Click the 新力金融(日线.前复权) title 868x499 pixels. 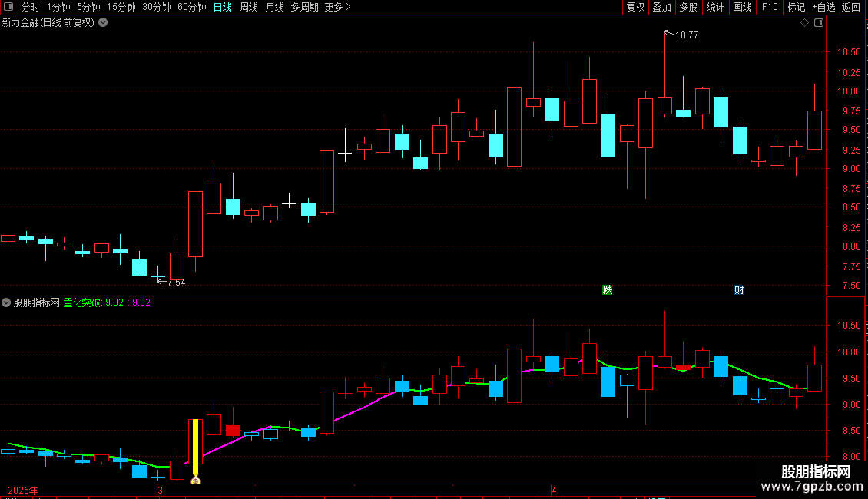pyautogui.click(x=48, y=23)
